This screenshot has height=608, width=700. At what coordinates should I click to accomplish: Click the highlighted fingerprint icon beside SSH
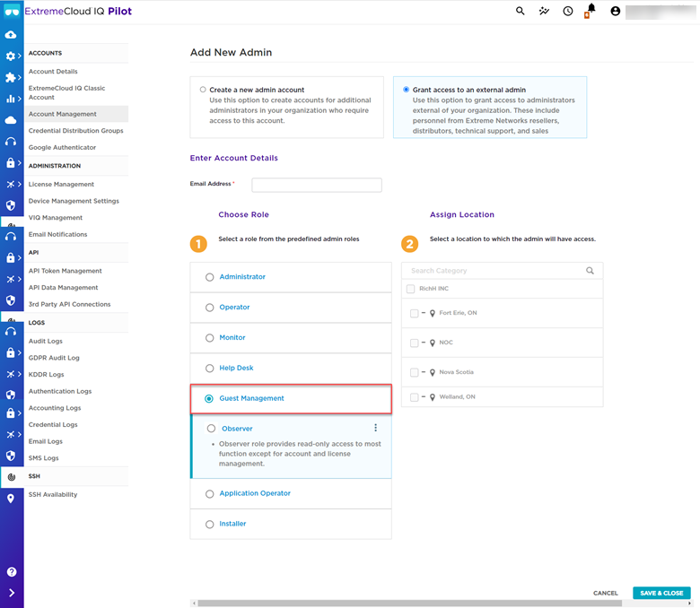coord(12,477)
